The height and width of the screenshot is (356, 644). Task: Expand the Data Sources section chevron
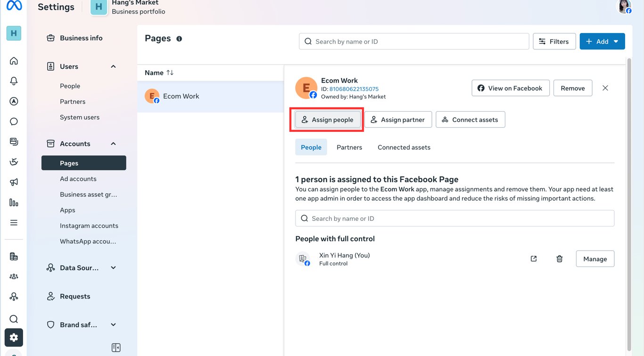[113, 267]
